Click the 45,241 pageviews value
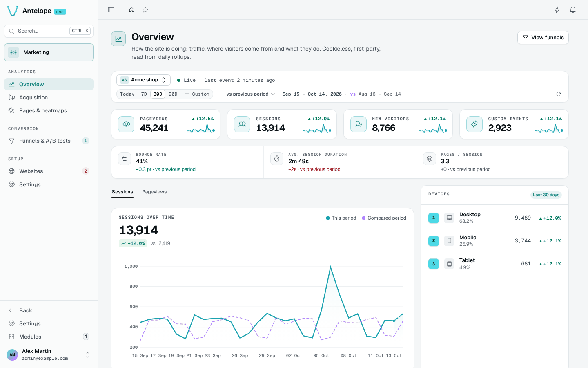Image resolution: width=588 pixels, height=368 pixels. [154, 128]
